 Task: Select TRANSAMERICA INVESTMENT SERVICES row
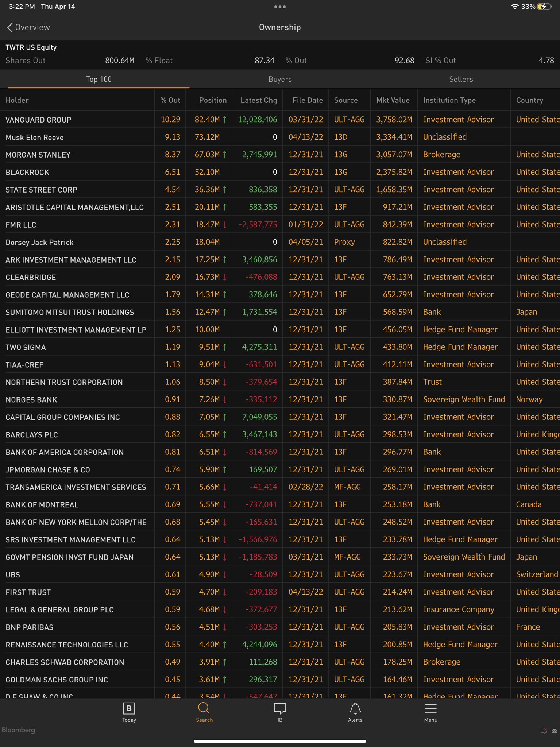tap(280, 487)
